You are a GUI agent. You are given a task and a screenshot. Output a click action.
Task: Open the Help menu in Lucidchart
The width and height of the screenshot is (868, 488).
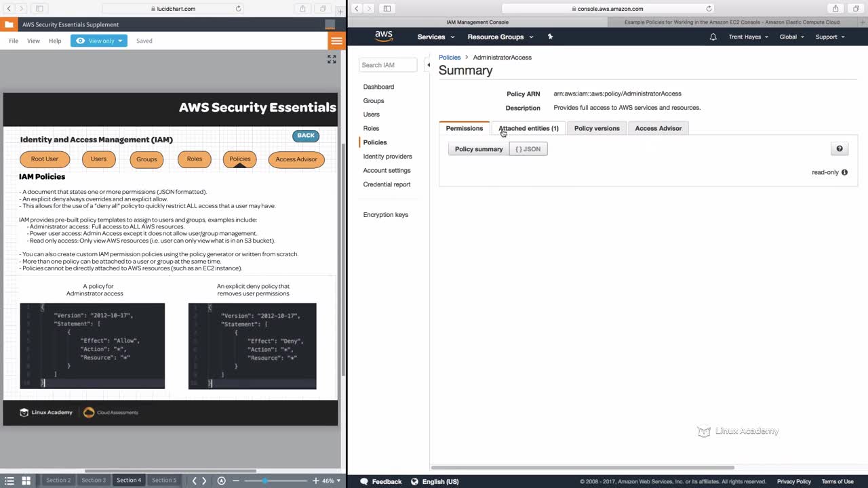pos(55,41)
